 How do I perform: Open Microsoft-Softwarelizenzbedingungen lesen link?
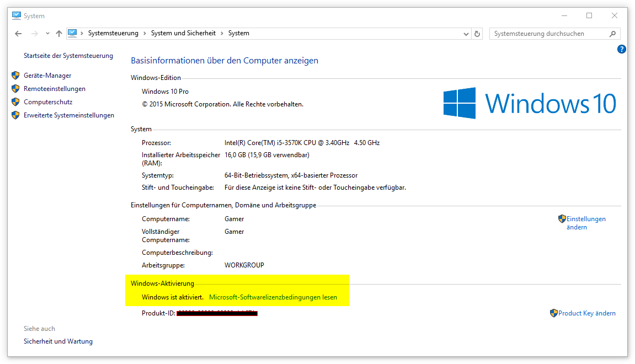click(273, 297)
